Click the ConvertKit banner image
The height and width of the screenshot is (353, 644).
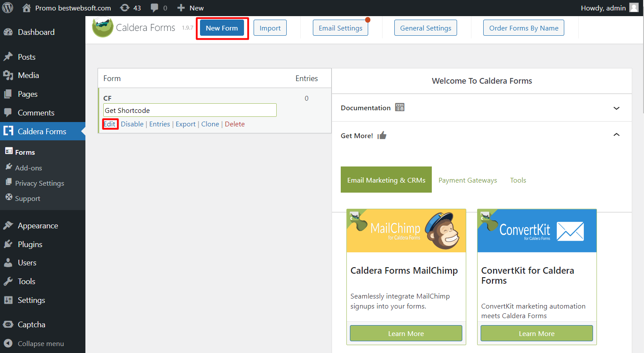[537, 231]
